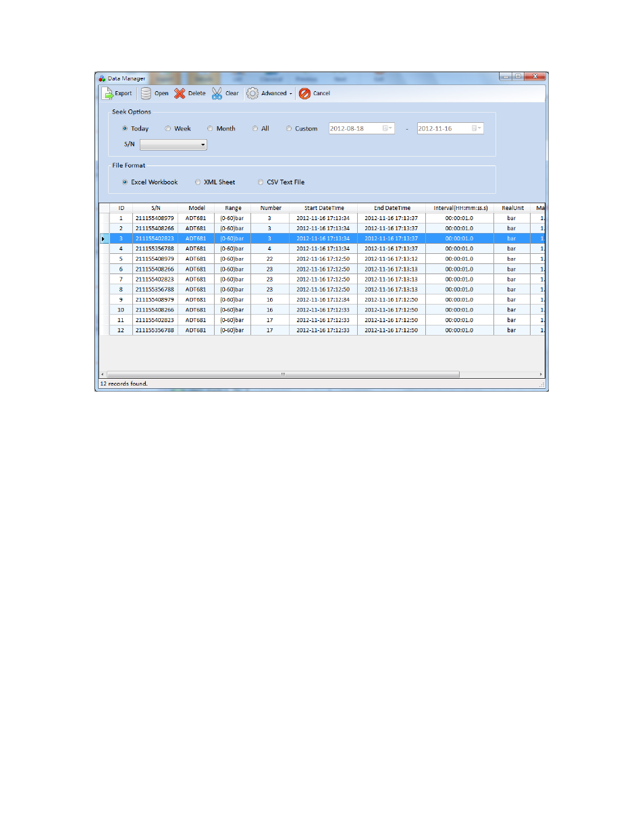Click the Advanced gear icon
Image resolution: width=644 pixels, height=834 pixels.
point(252,94)
